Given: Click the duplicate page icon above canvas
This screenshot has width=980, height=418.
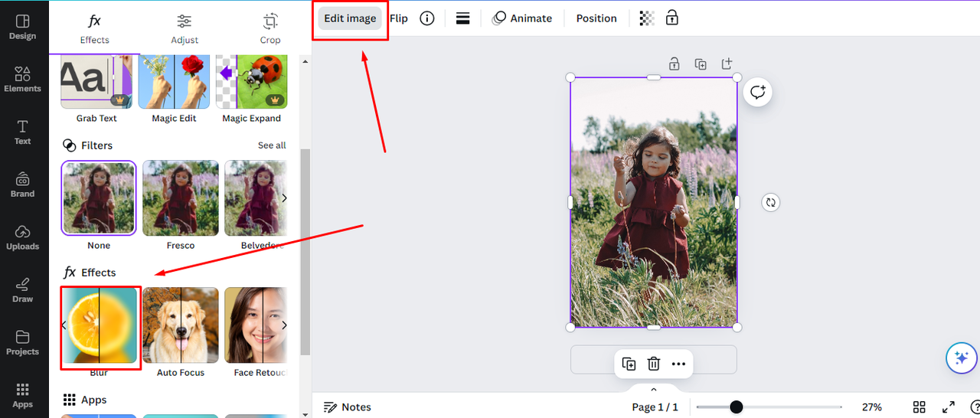Looking at the screenshot, I should [701, 64].
